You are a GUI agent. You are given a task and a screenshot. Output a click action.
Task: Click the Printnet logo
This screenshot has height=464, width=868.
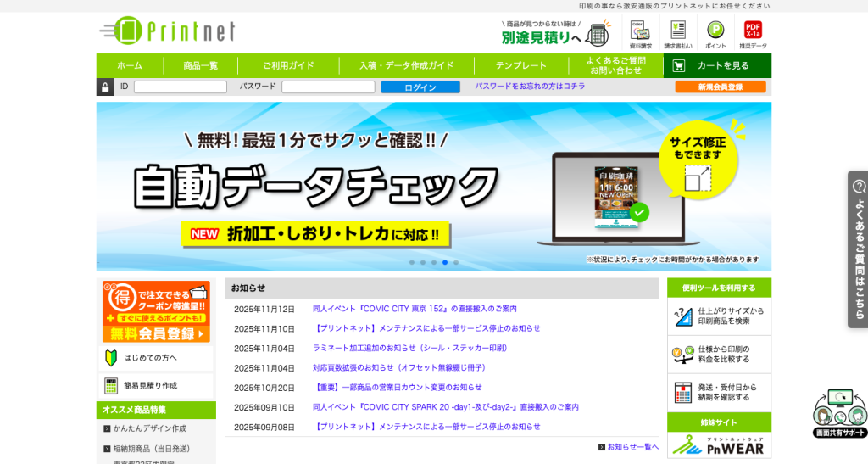pyautogui.click(x=167, y=31)
